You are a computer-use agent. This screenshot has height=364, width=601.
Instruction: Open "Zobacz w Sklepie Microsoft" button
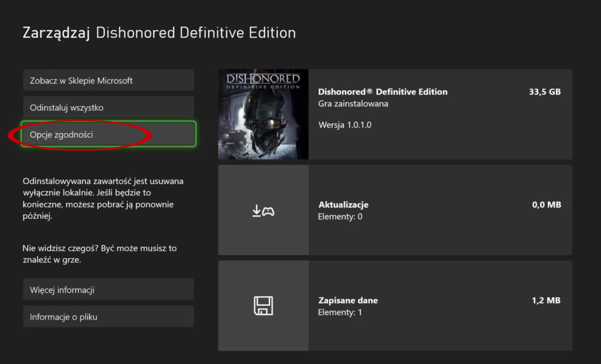click(x=108, y=80)
